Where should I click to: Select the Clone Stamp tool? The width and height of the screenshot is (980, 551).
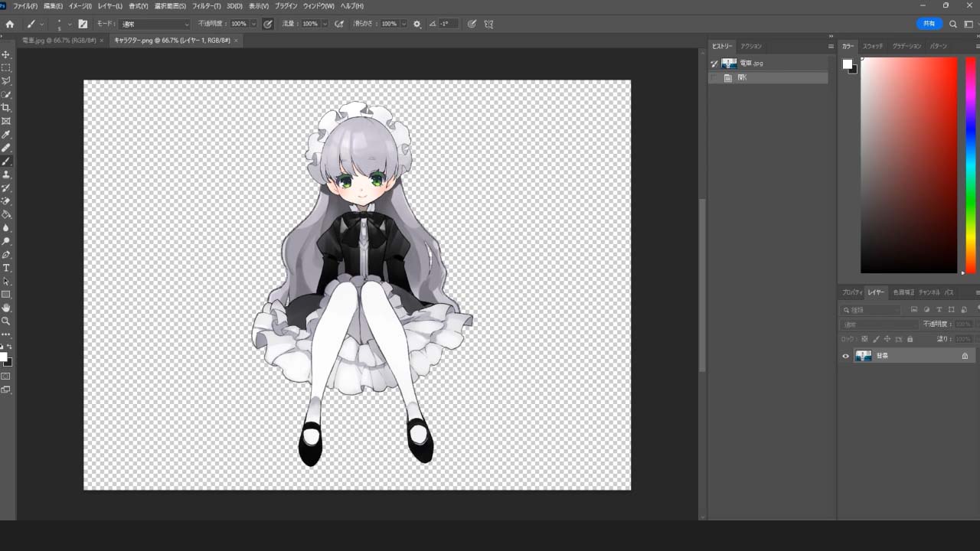pos(6,174)
